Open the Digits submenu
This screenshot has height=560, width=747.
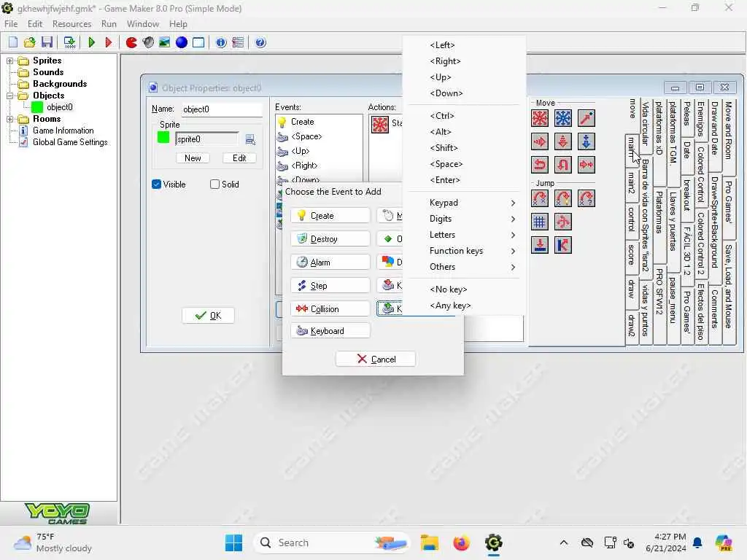[465, 219]
